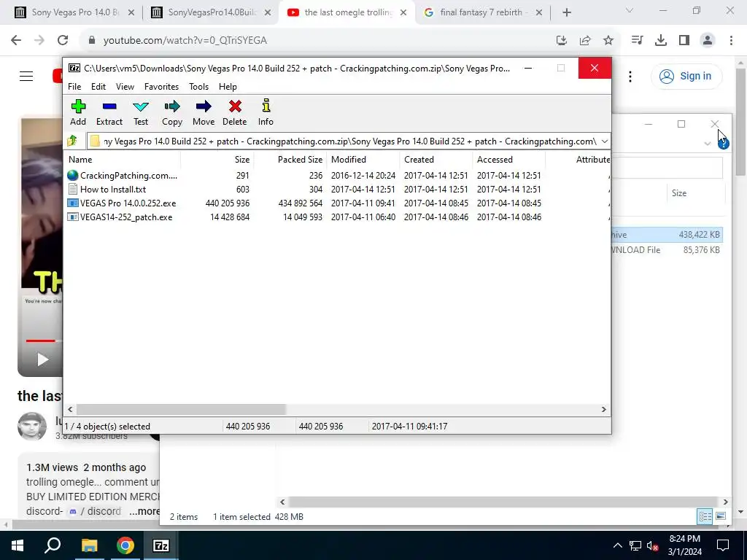The height and width of the screenshot is (560, 747).
Task: Open the Tools menu
Action: [x=198, y=87]
